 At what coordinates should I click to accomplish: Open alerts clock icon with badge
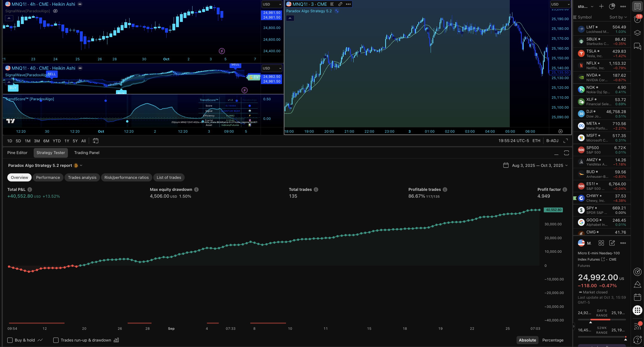tap(637, 19)
